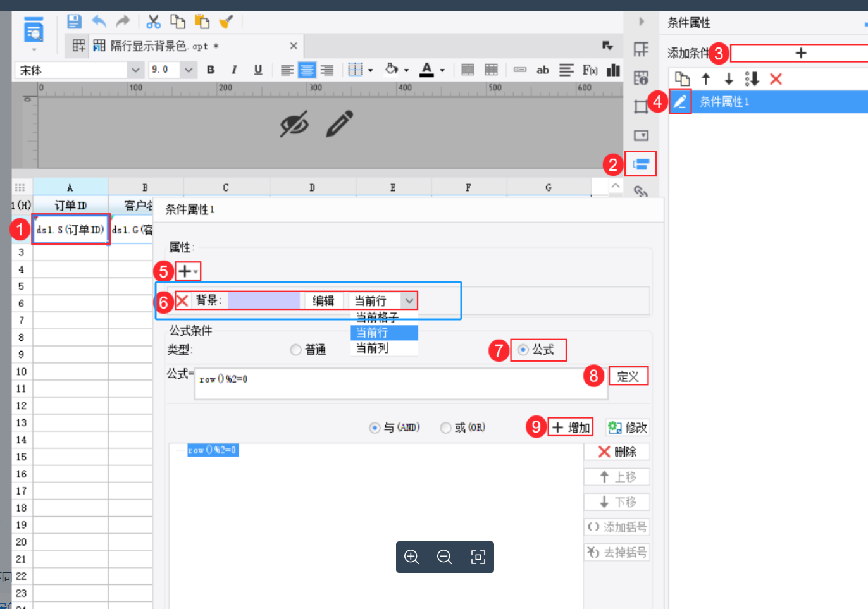Insert a chart using the bar chart icon
Viewport: 868px width, 609px height.
point(613,70)
